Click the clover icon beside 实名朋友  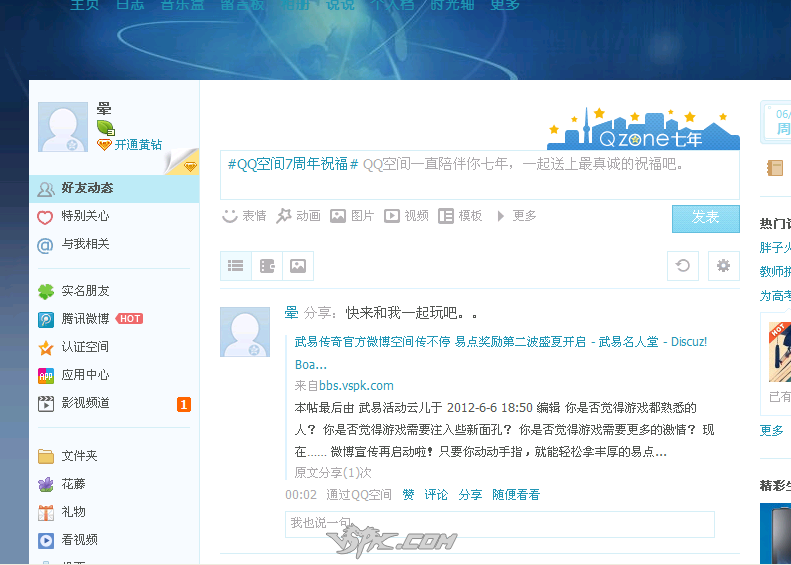click(45, 292)
